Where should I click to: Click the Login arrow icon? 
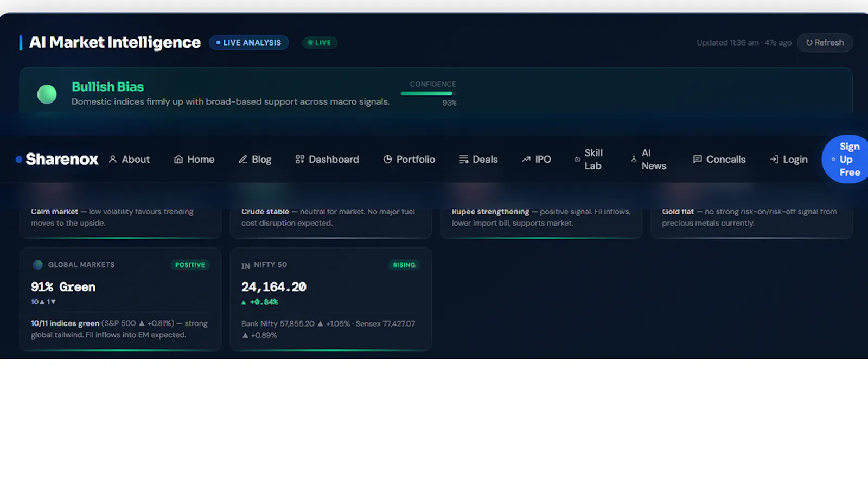click(774, 159)
